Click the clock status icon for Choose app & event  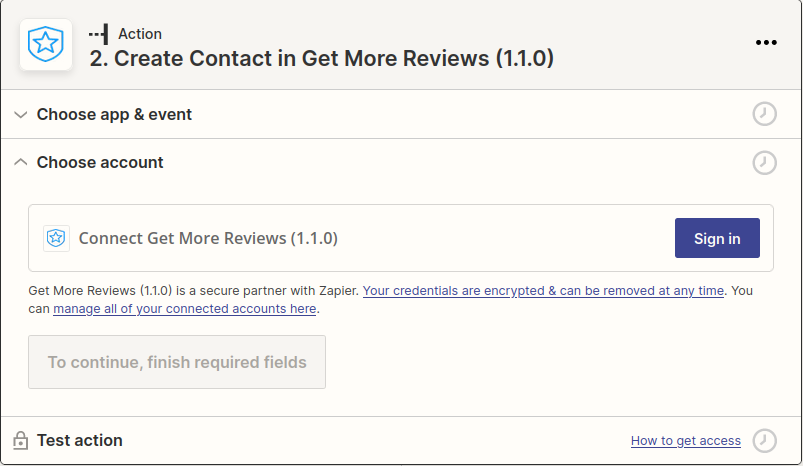tap(764, 114)
